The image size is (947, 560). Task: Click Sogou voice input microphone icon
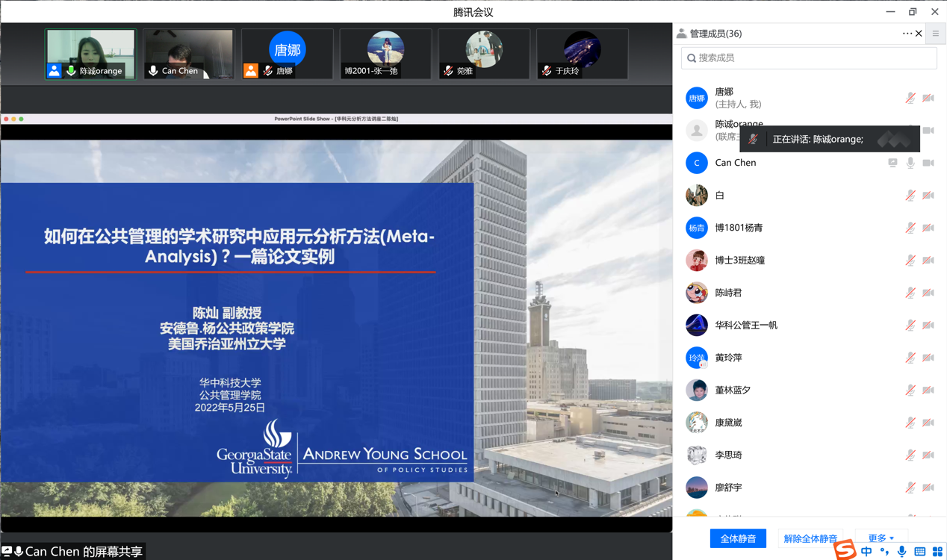902,552
